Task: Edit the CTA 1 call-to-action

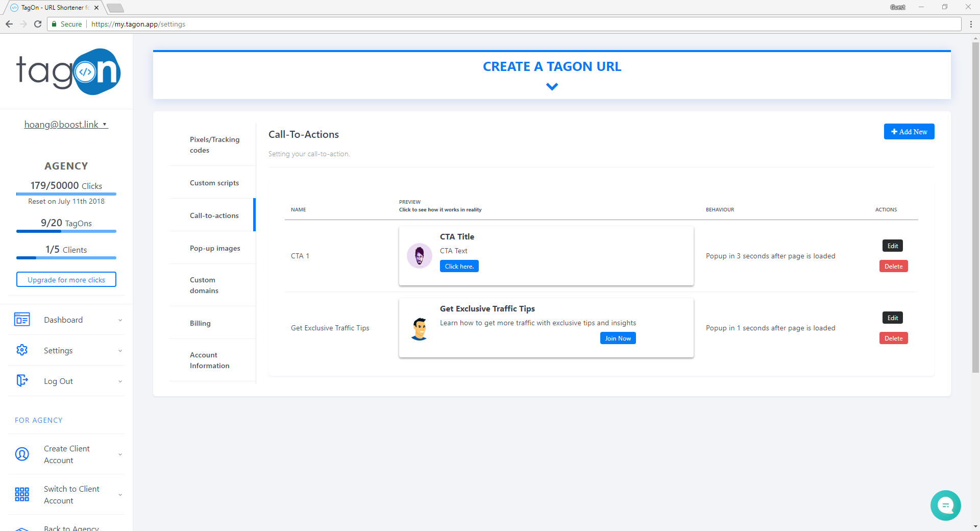Action: coord(893,246)
